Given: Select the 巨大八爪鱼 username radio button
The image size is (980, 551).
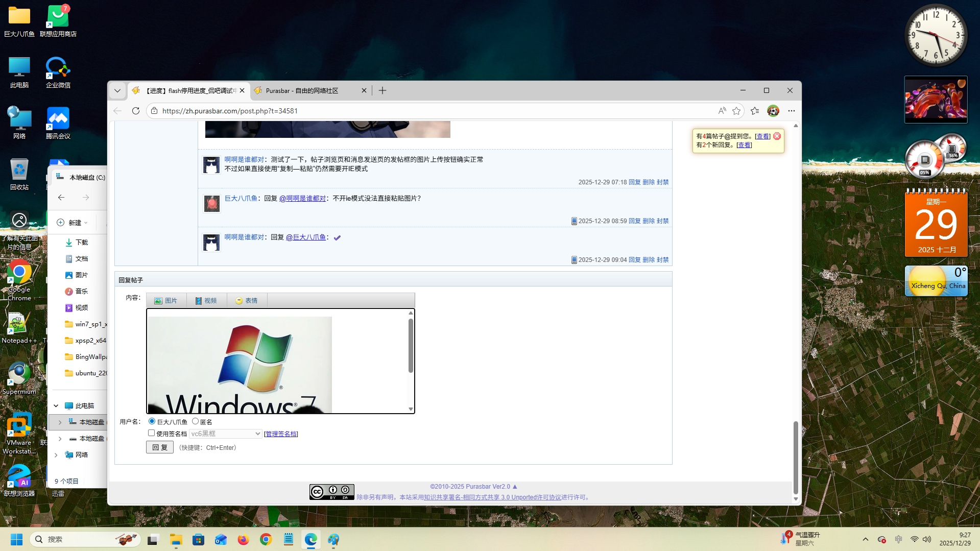Looking at the screenshot, I should (x=152, y=421).
